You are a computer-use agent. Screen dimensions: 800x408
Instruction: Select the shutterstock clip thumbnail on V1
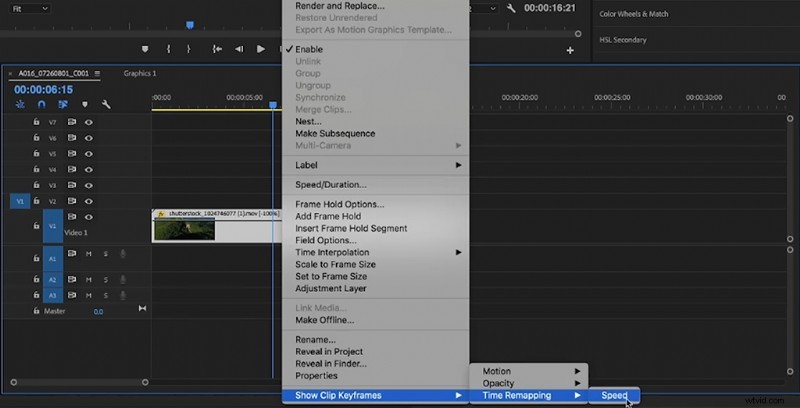point(184,230)
